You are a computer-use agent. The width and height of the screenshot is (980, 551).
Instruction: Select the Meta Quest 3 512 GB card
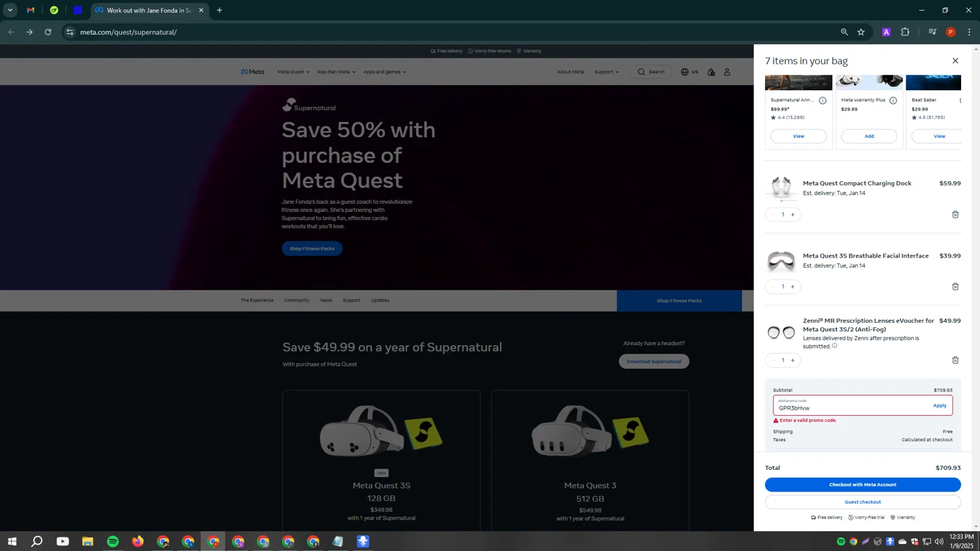(x=590, y=461)
